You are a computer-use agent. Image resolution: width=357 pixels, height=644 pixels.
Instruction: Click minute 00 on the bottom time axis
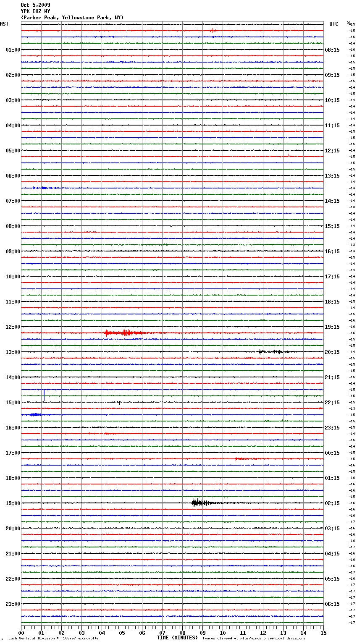tap(21, 633)
